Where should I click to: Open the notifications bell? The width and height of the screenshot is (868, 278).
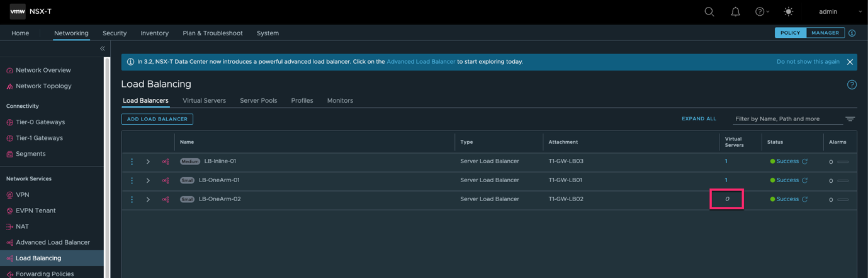point(735,11)
